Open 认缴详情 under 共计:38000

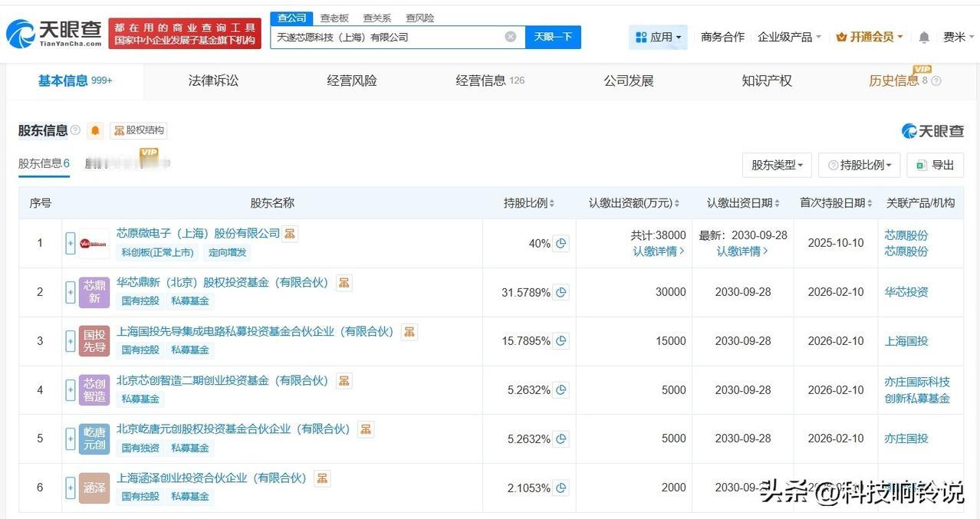[659, 251]
